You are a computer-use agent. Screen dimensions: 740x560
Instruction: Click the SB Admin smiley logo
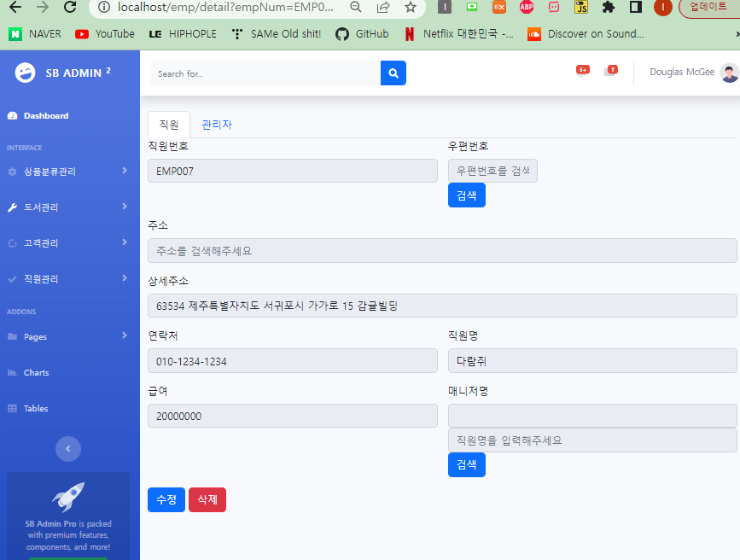(x=25, y=73)
